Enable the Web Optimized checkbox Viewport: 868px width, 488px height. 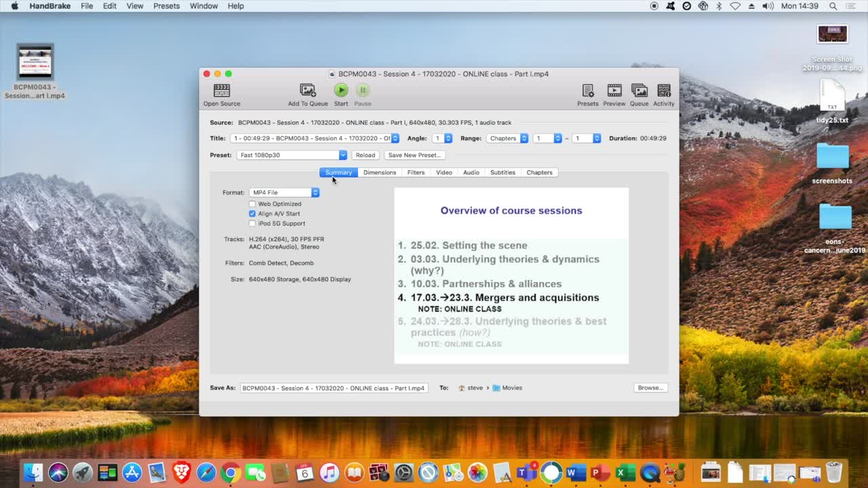click(x=252, y=203)
